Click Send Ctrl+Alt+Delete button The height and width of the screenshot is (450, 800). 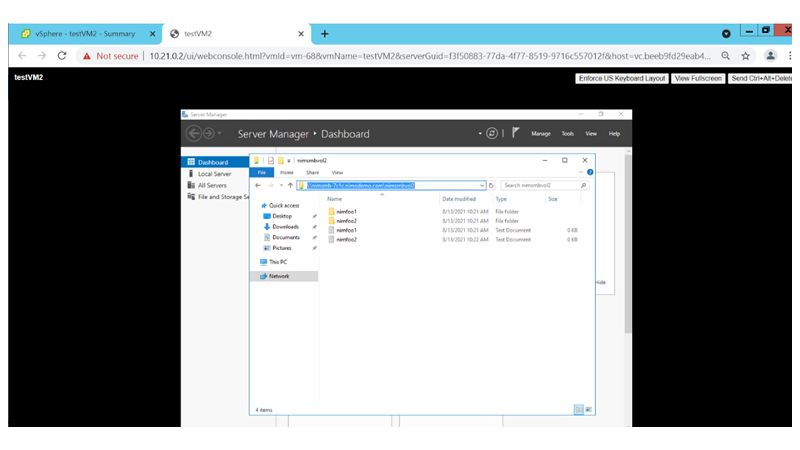point(760,79)
